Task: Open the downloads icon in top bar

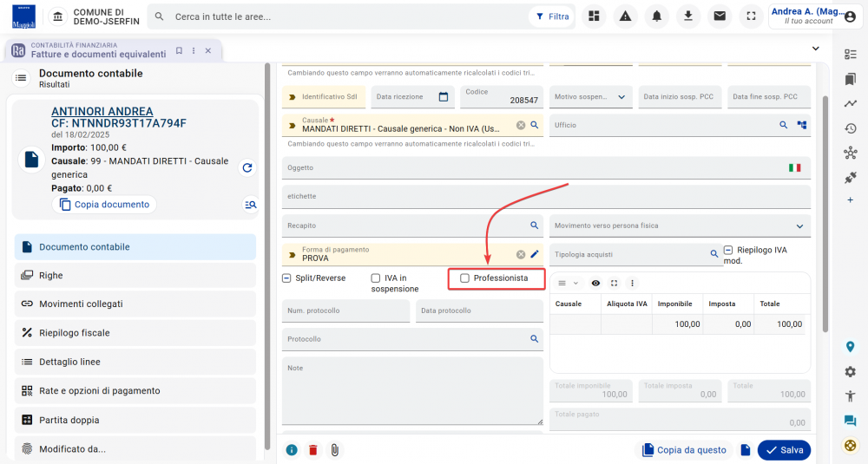Action: coord(688,16)
